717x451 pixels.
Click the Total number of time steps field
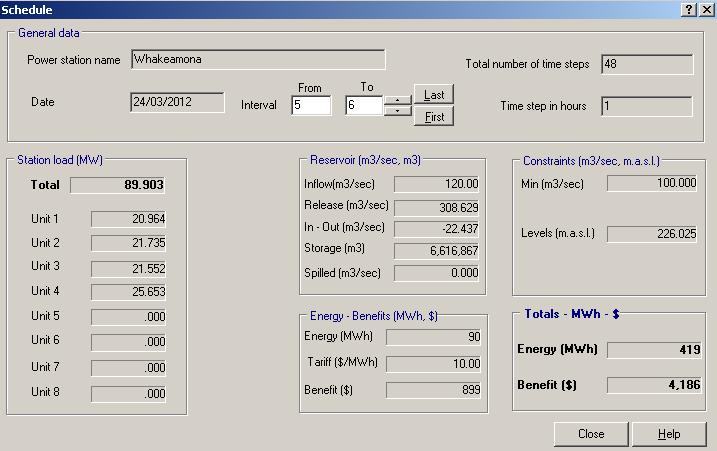pos(647,64)
